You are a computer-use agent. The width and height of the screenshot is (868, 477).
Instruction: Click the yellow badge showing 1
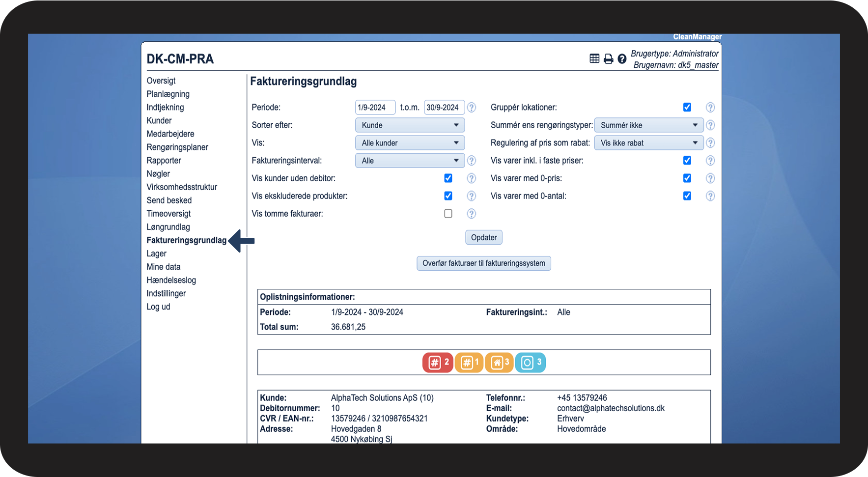[469, 363]
